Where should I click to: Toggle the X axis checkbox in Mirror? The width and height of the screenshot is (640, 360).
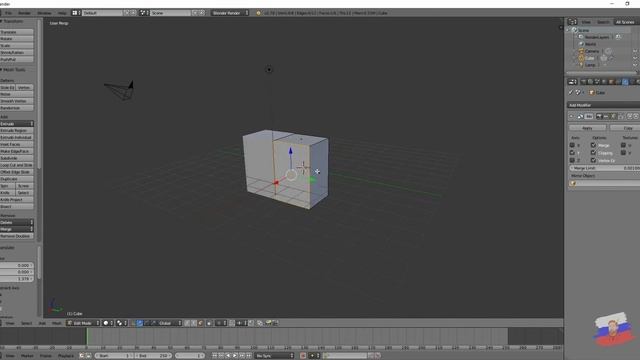click(572, 145)
